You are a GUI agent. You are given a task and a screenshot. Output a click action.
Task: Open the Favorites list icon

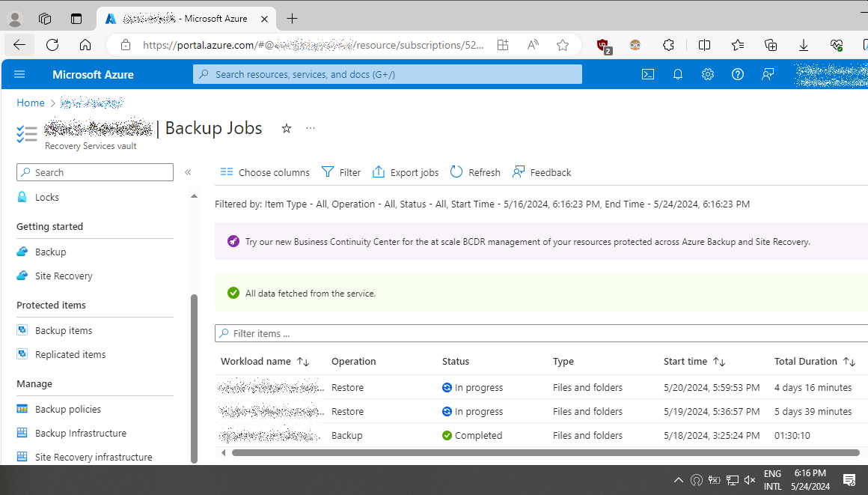click(x=737, y=45)
